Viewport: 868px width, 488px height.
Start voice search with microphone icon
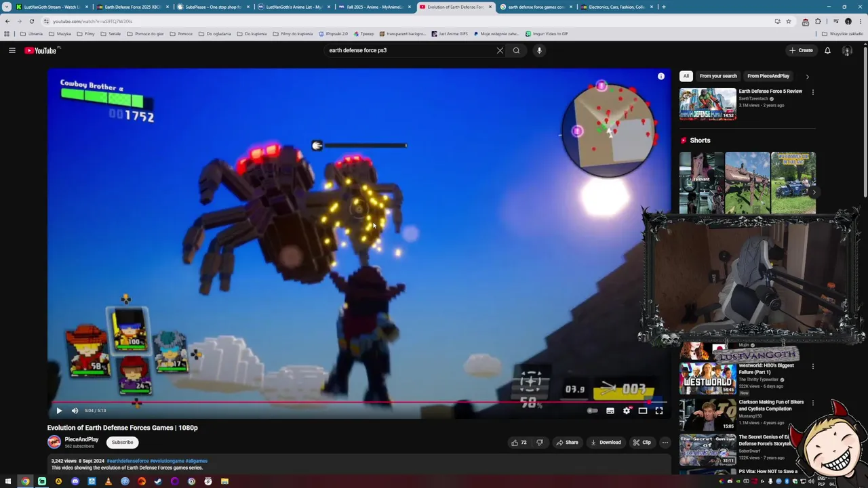point(539,50)
